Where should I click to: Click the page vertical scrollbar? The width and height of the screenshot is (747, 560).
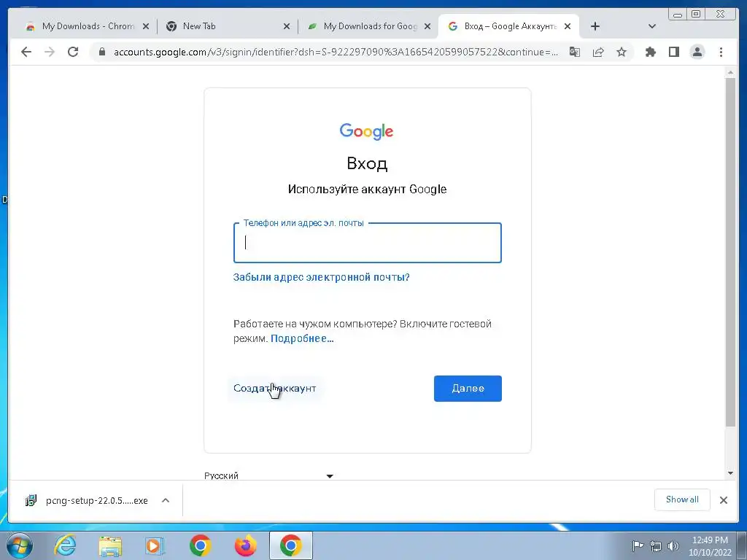730,252
